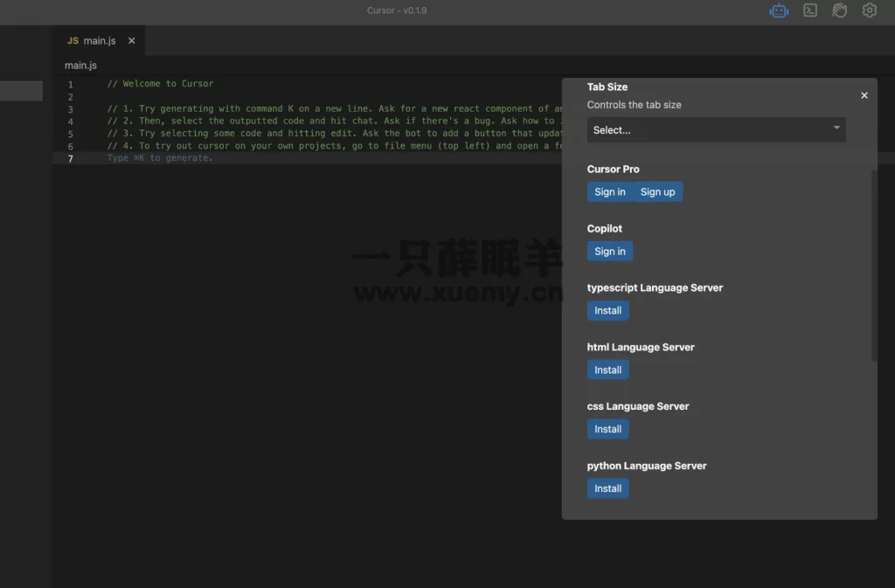Screen dimensions: 895x588
Task: Click the 'Tab Size' heading
Action: pyautogui.click(x=607, y=87)
